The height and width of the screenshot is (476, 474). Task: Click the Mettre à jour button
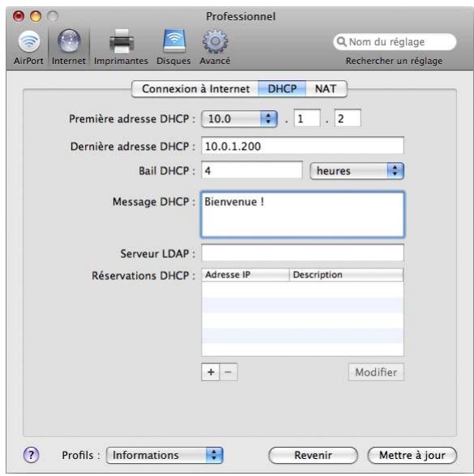(412, 455)
